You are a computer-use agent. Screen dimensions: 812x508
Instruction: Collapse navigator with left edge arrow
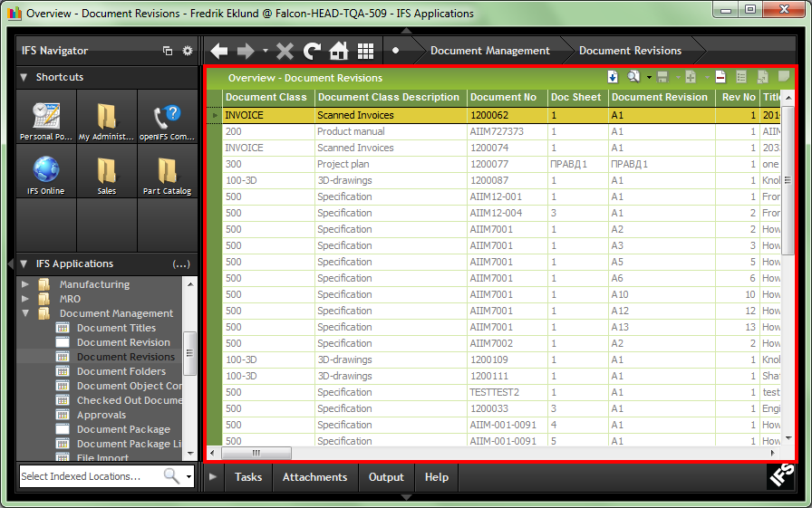point(10,264)
